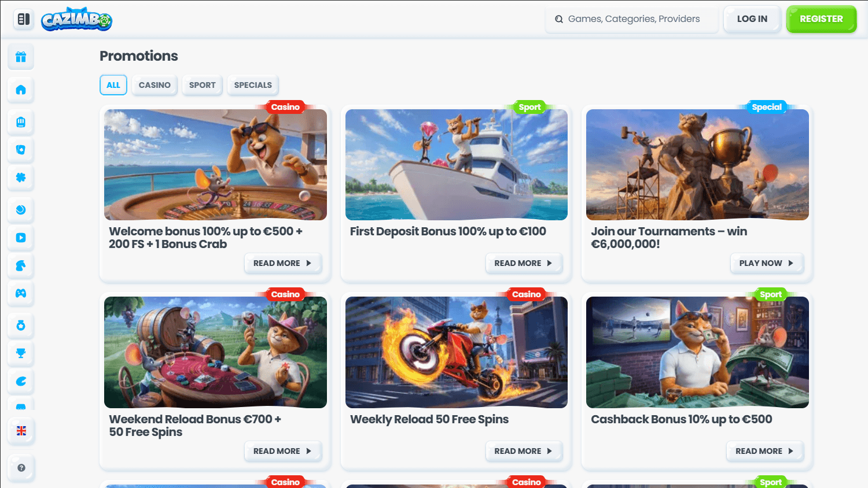
Task: Show all promotions with the ALL tab
Action: [x=113, y=85]
